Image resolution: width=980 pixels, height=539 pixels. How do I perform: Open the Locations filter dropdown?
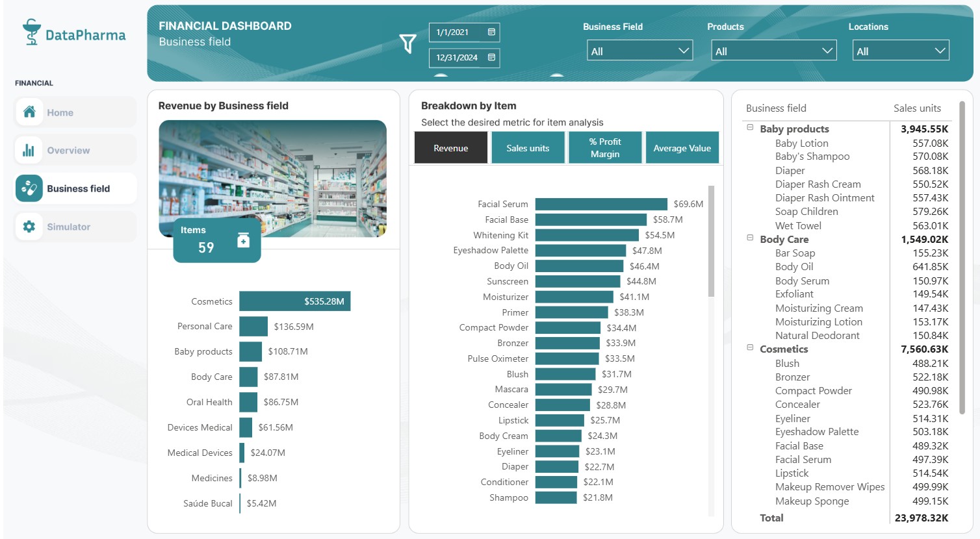coord(900,51)
